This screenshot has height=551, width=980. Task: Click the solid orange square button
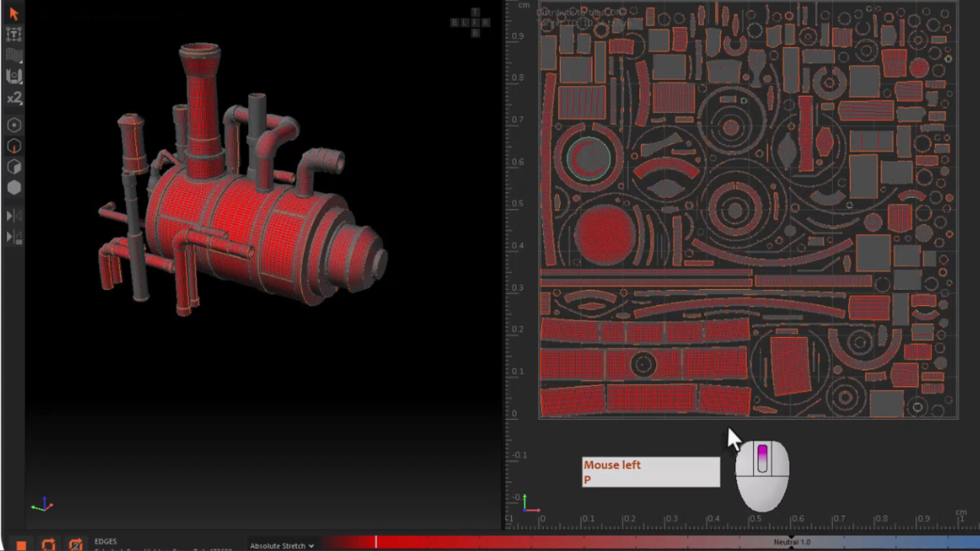(21, 545)
